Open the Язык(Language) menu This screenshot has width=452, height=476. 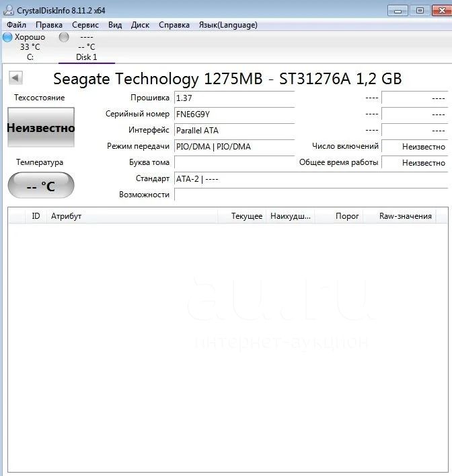(x=228, y=25)
